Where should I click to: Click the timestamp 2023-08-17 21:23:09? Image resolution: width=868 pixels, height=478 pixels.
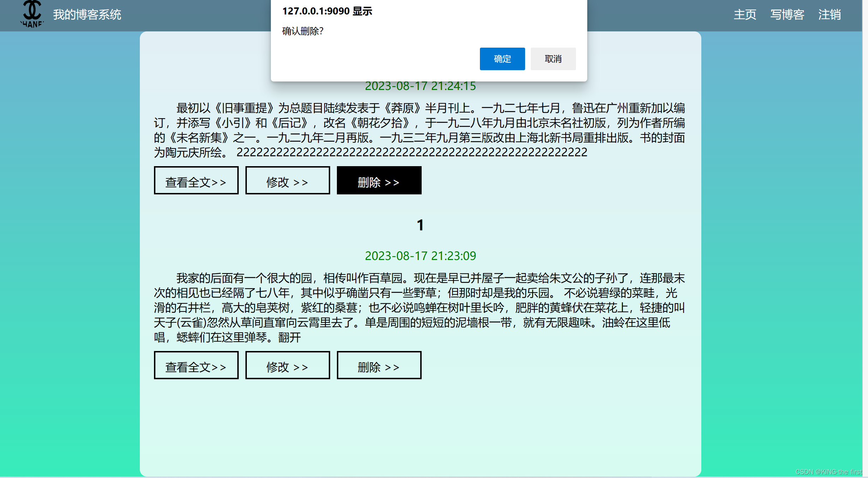[x=420, y=256]
